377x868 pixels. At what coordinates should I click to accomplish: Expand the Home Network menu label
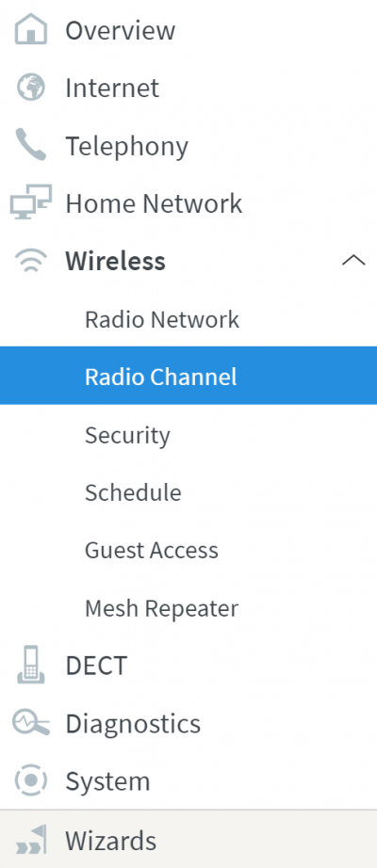click(x=154, y=203)
